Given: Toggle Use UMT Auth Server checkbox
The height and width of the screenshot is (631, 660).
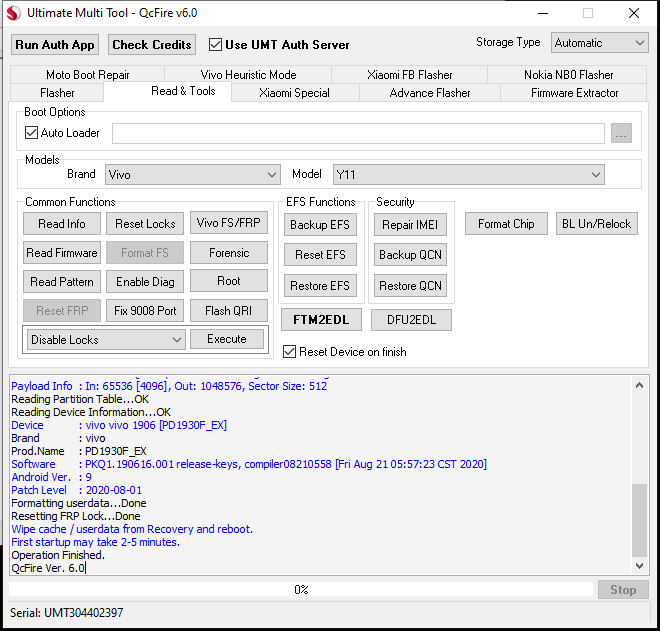Looking at the screenshot, I should coord(216,45).
